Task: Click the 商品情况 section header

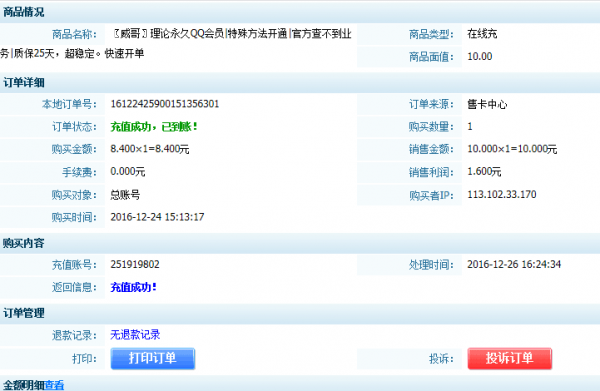Action: coord(24,12)
